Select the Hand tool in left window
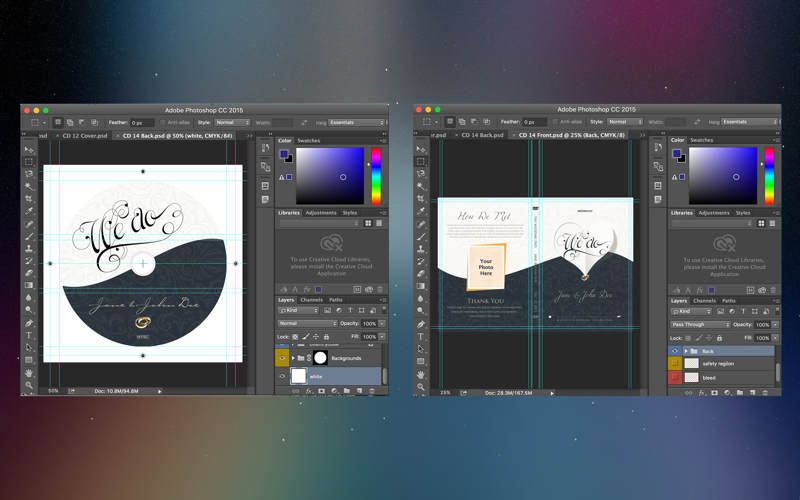The width and height of the screenshot is (800, 500). (x=29, y=373)
